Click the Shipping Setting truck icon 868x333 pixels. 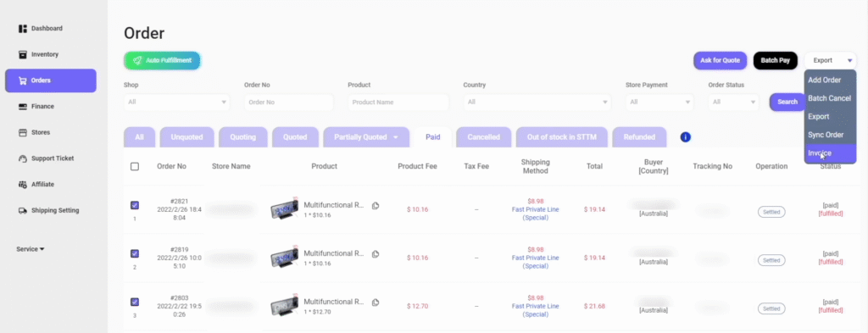pos(23,210)
